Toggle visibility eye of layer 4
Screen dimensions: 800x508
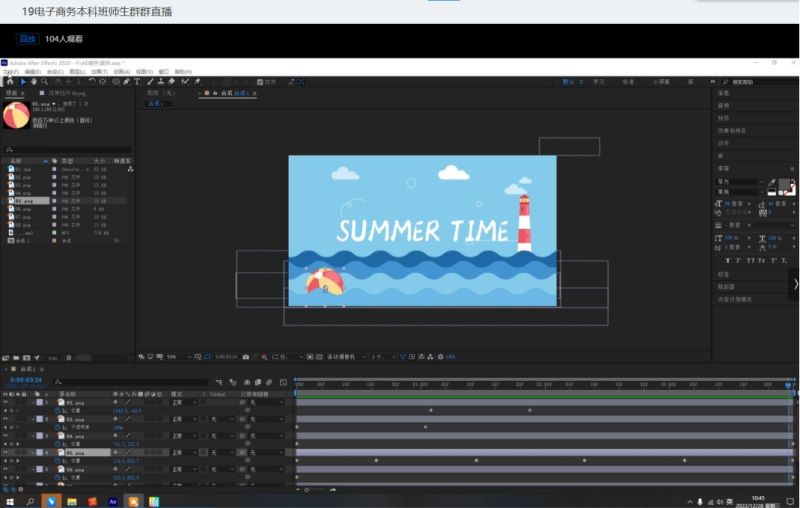tap(6, 452)
